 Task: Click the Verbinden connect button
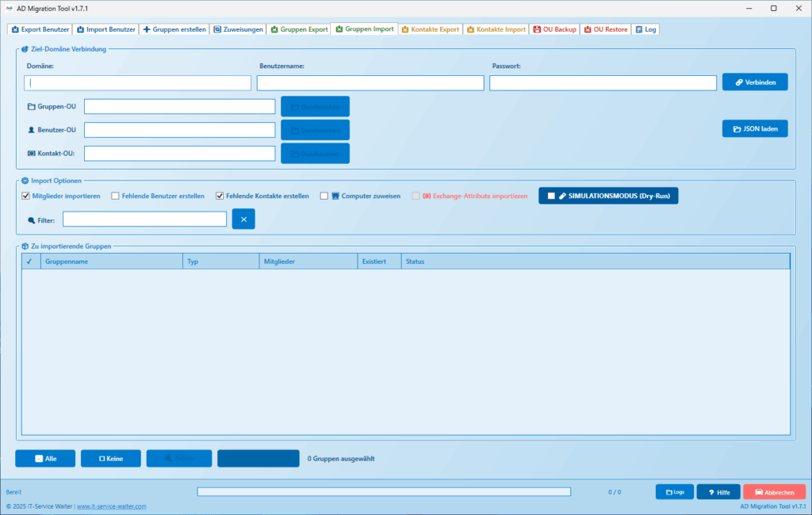click(x=754, y=82)
